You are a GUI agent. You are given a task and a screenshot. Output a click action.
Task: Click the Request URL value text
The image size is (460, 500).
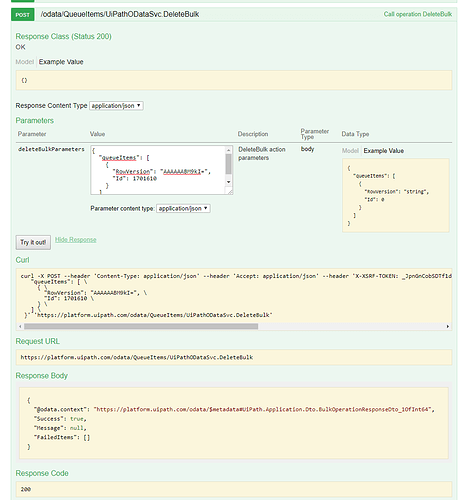[137, 357]
